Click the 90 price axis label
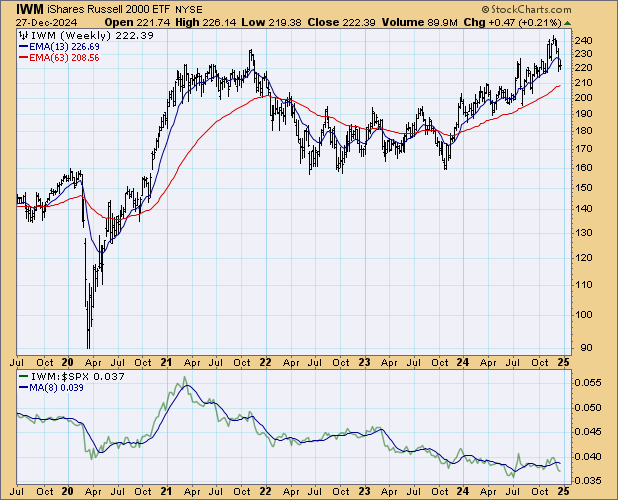Image resolution: width=618 pixels, height=500 pixels. [x=586, y=348]
